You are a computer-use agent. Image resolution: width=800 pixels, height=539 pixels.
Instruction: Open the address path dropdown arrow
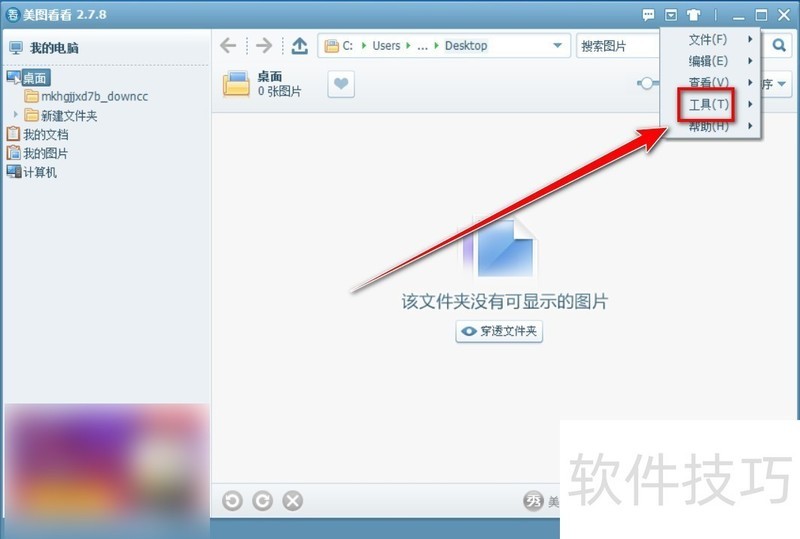pyautogui.click(x=557, y=45)
